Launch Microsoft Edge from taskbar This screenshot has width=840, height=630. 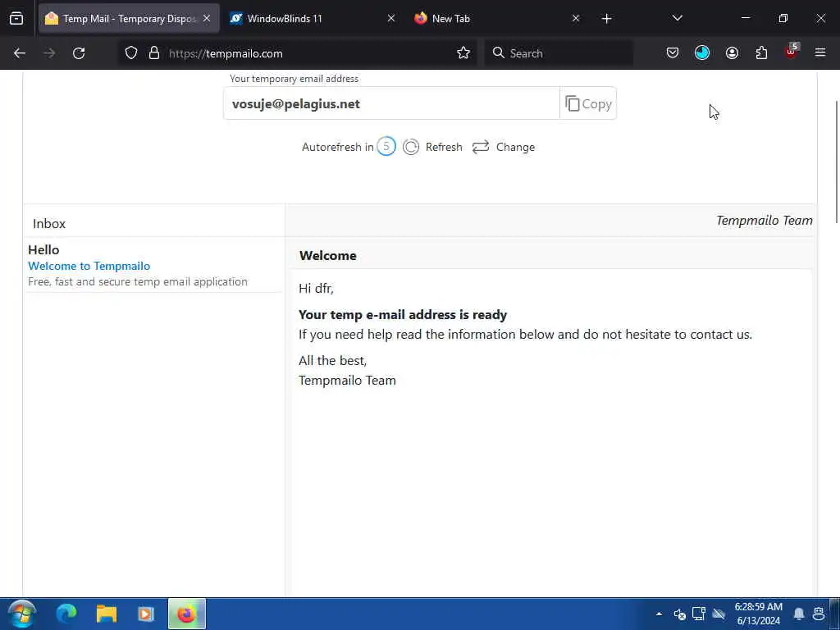(x=66, y=614)
